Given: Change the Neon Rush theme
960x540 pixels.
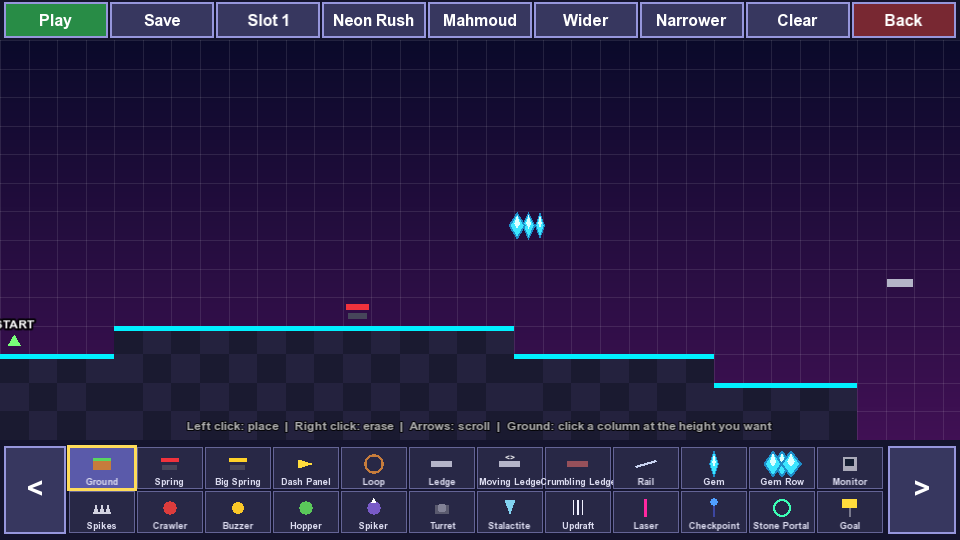Looking at the screenshot, I should (373, 20).
